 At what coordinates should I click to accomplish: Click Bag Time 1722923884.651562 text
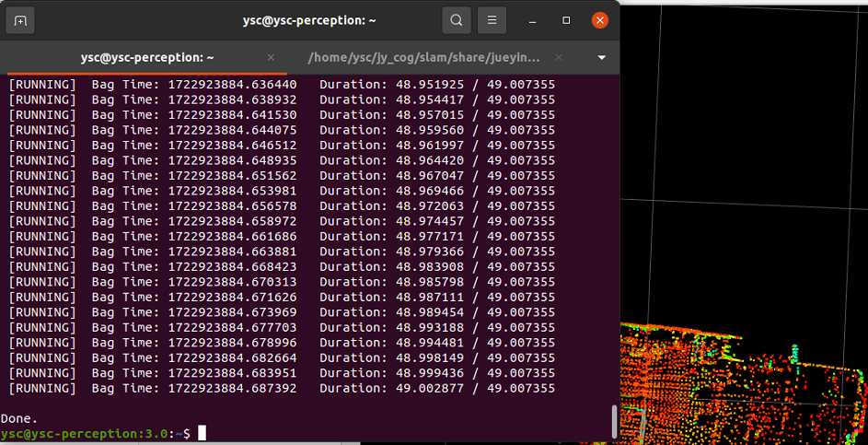[x=194, y=176]
